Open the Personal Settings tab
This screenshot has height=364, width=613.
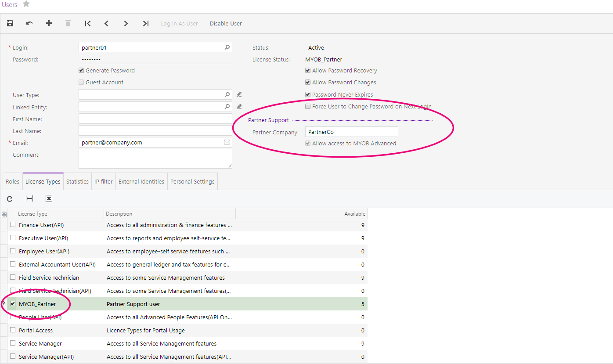coord(192,182)
